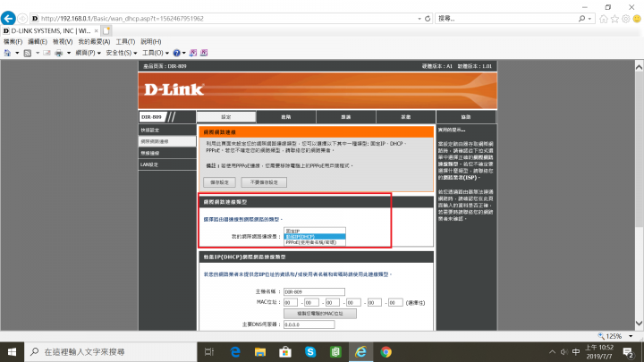The width and height of the screenshot is (644, 362).
Task: Open the home icon dropdown arrow in the command bar
Action: point(17,53)
